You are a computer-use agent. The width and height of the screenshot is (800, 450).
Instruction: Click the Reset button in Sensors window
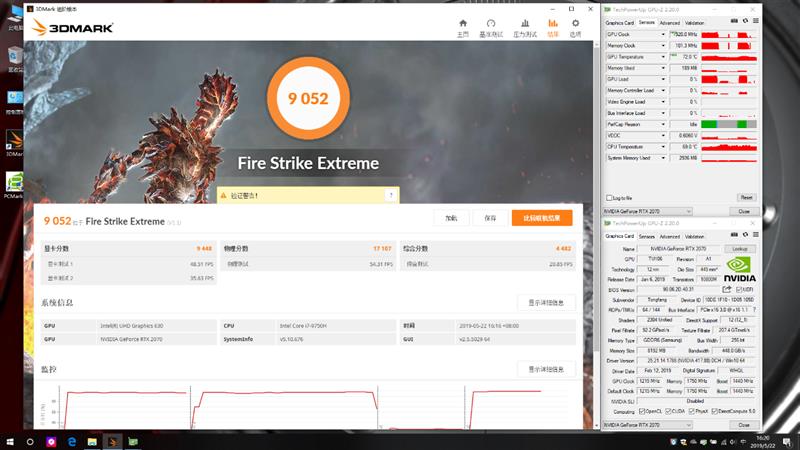(746, 197)
